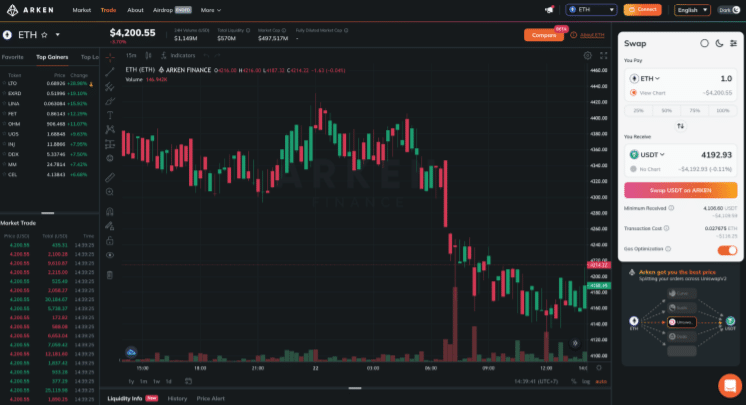Open the You Receive USDT dropdown
Viewport: 746px width, 405px height.
[647, 155]
